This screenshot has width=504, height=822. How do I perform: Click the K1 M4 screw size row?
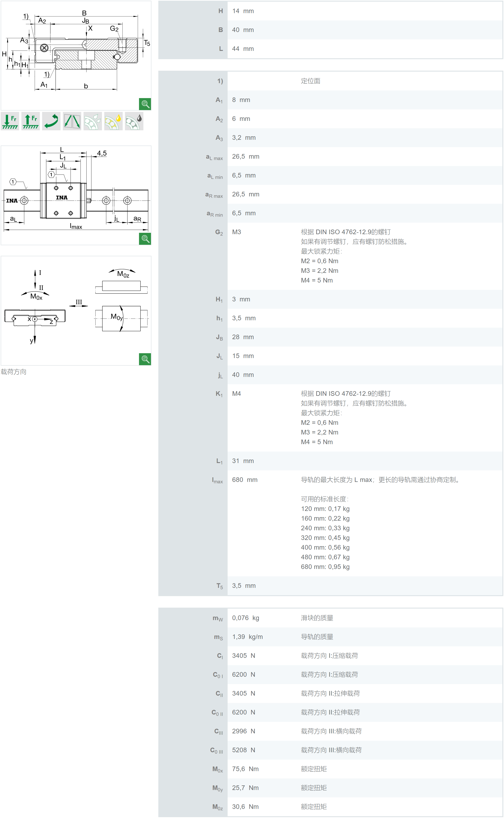pyautogui.click(x=236, y=394)
